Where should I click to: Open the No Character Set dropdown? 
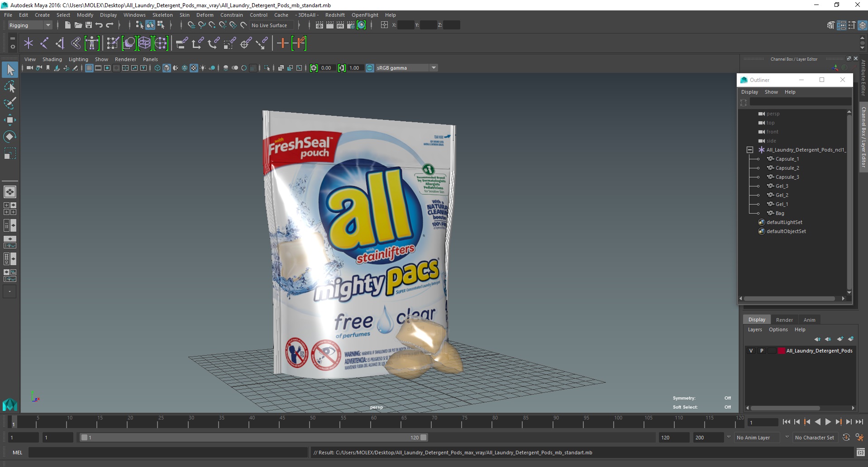[x=815, y=438]
